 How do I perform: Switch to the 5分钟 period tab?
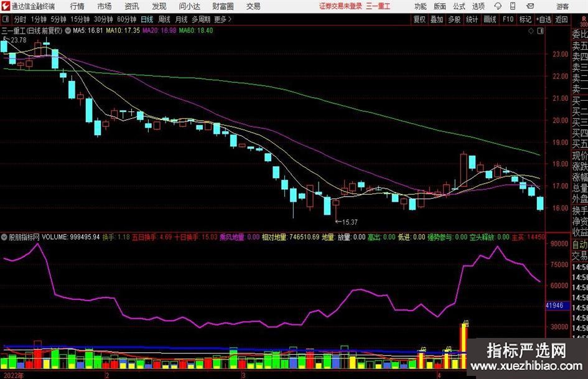pyautogui.click(x=58, y=19)
